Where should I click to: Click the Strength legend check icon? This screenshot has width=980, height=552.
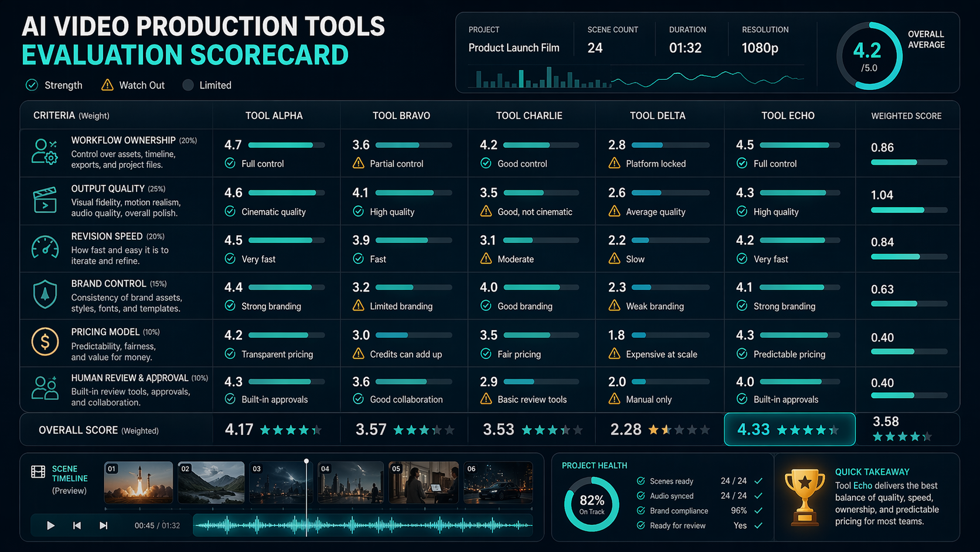click(32, 85)
